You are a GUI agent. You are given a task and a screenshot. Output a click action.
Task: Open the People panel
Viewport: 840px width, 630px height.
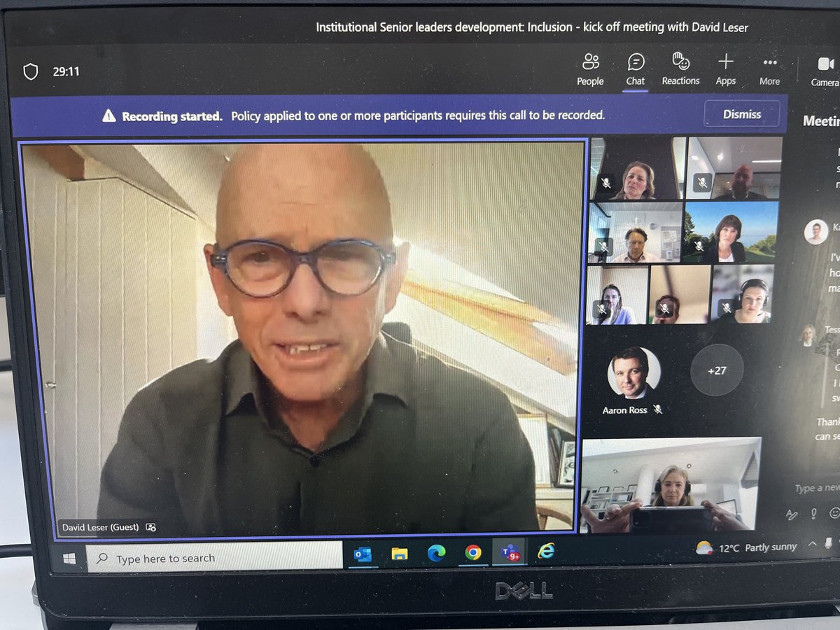pyautogui.click(x=590, y=70)
